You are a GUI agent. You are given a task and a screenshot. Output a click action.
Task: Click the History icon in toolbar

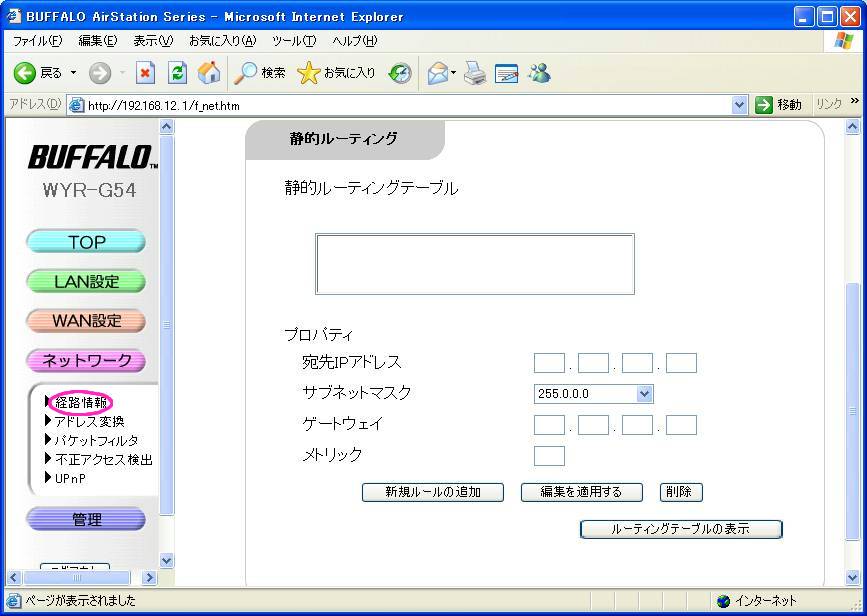click(x=400, y=73)
